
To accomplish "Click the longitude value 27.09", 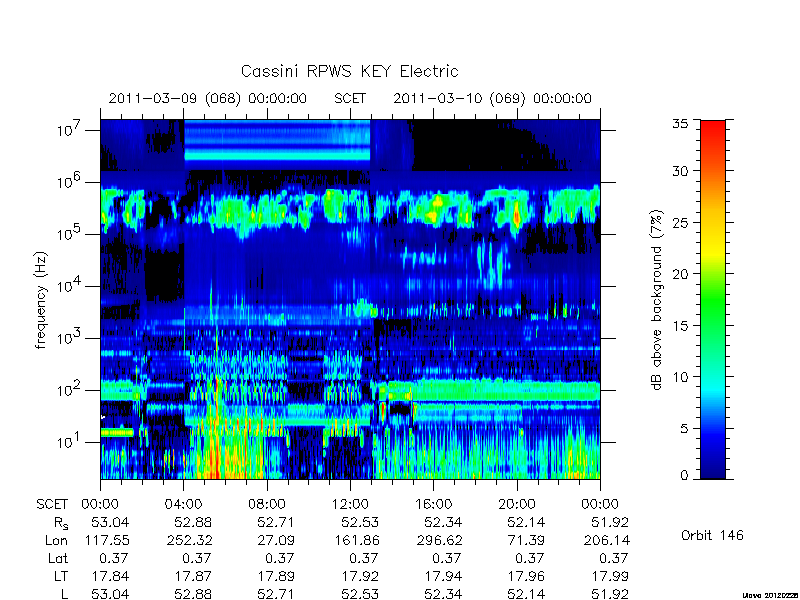I will click(276, 540).
